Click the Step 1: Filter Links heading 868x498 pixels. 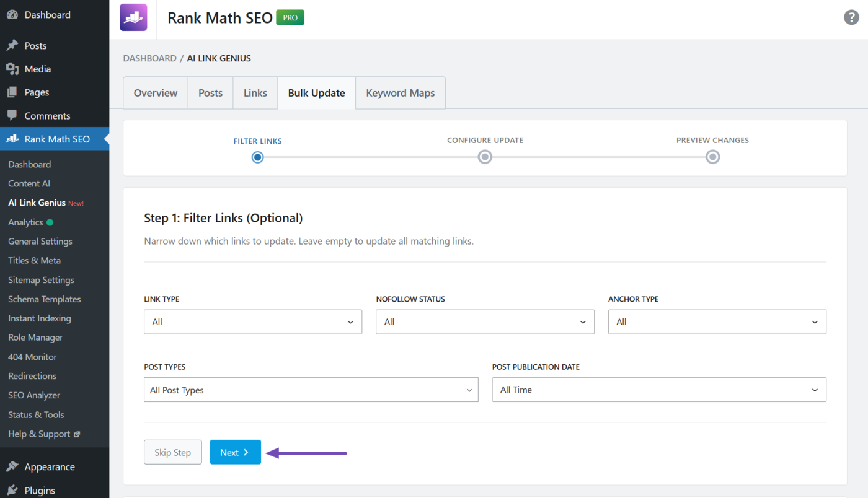pos(223,218)
